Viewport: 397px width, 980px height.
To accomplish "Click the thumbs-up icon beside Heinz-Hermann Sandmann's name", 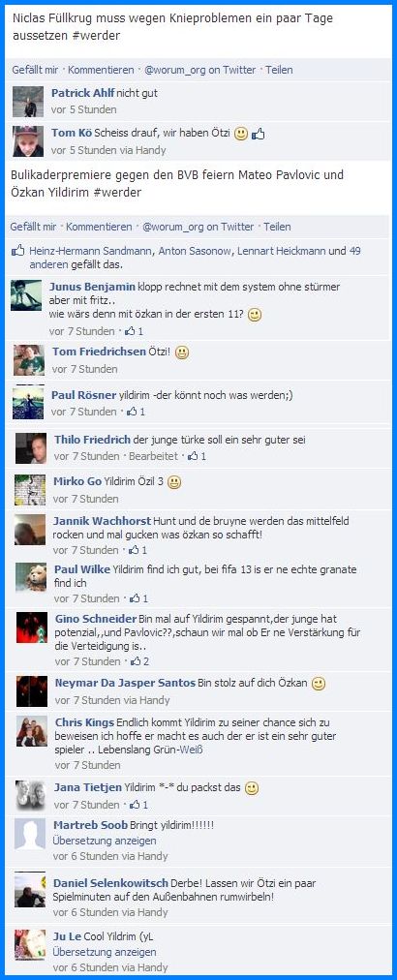I will (17, 252).
